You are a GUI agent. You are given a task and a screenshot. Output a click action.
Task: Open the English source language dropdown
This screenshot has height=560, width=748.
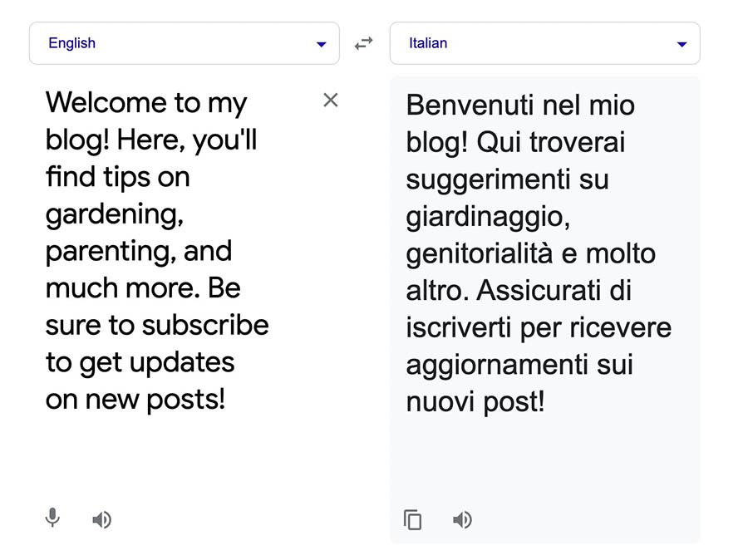pos(184,43)
